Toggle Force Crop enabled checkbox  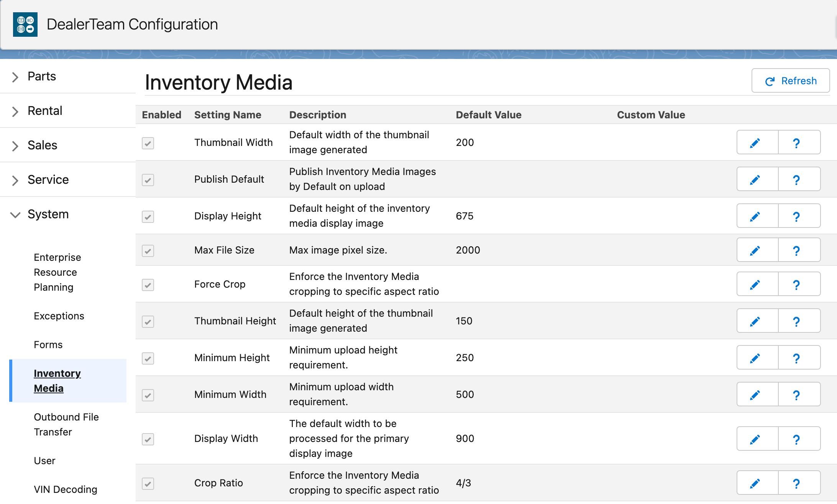[x=148, y=285]
